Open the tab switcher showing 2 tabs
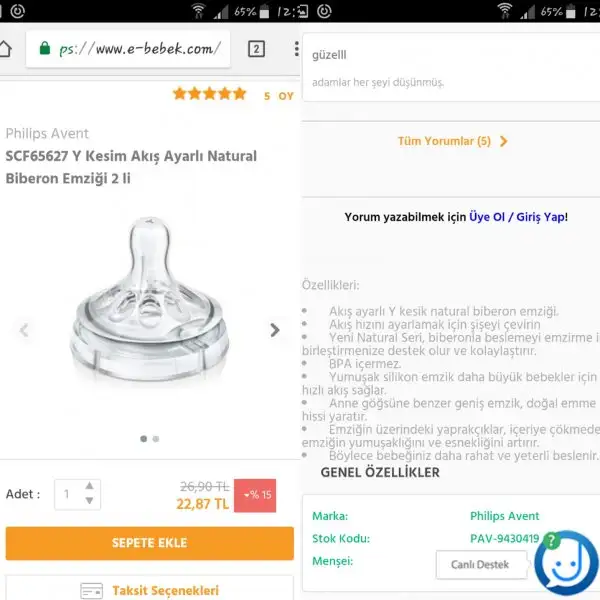The image size is (600, 600). coord(256,49)
